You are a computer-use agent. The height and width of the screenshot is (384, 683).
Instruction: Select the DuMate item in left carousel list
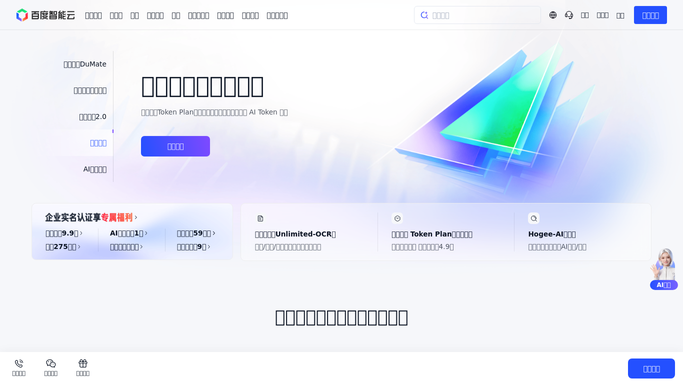[85, 64]
